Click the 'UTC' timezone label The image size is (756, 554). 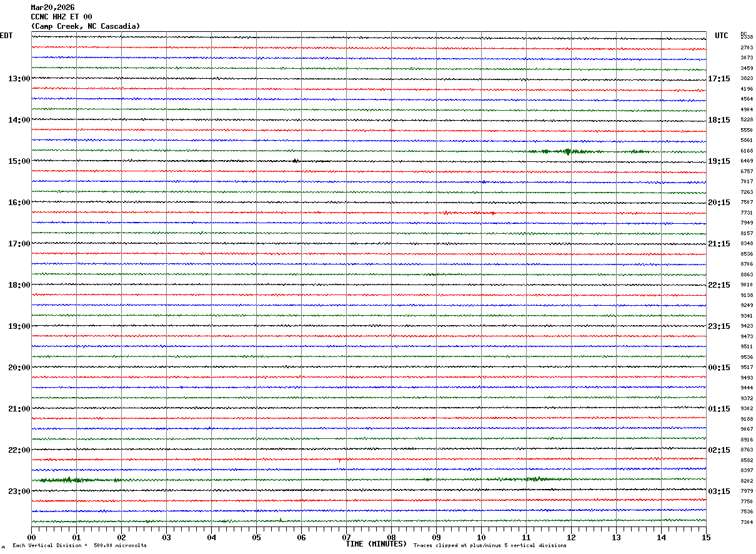(722, 36)
